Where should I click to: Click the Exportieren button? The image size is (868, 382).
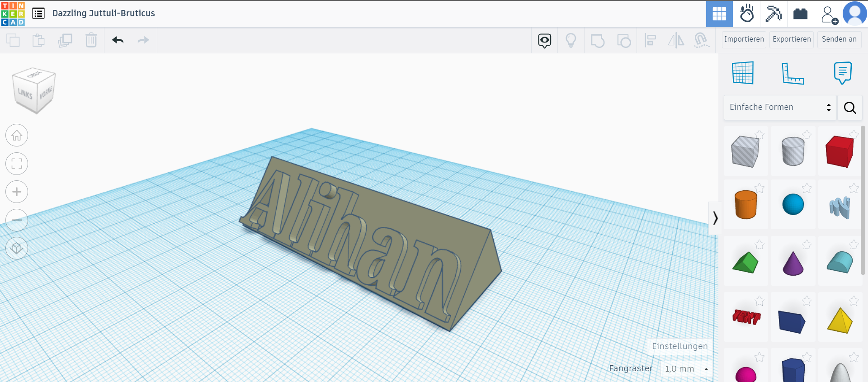click(792, 39)
